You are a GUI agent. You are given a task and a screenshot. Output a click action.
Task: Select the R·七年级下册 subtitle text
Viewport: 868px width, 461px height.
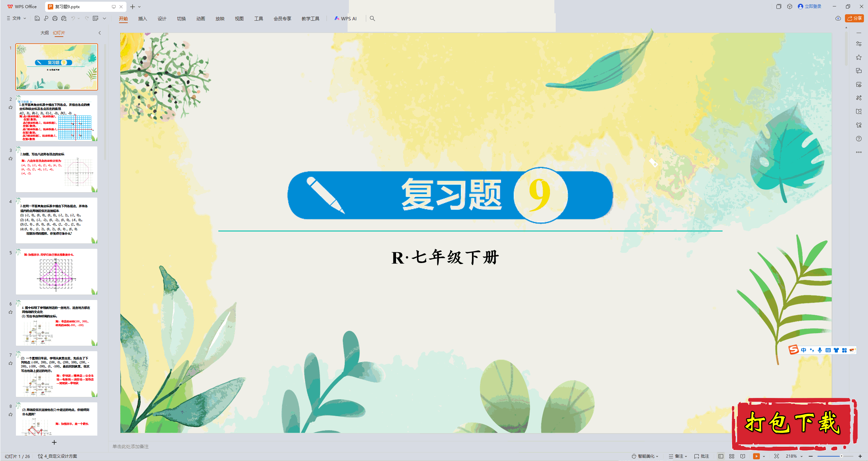pos(445,257)
